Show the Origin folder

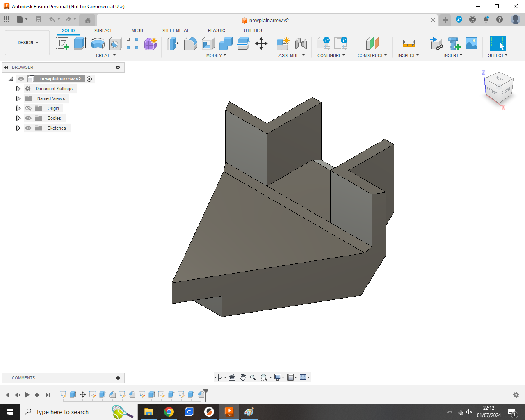28,108
